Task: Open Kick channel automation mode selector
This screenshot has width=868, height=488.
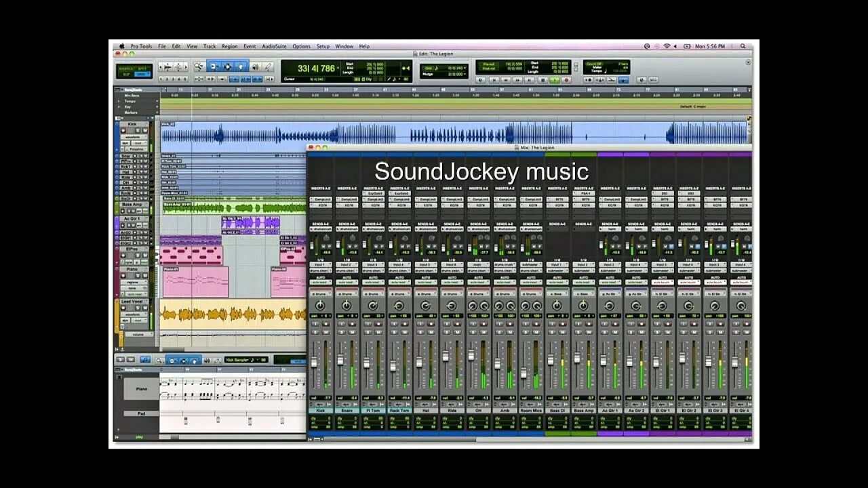Action: pos(321,282)
